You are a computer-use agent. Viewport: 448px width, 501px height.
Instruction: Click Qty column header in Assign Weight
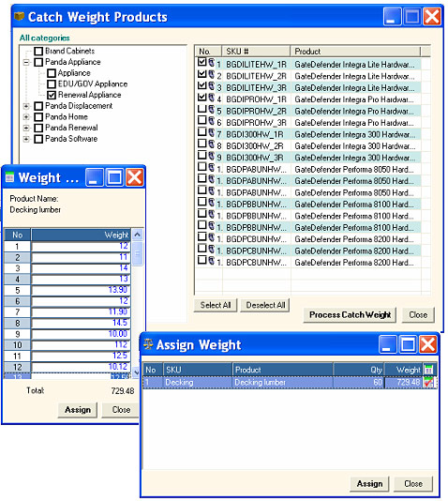tap(359, 370)
